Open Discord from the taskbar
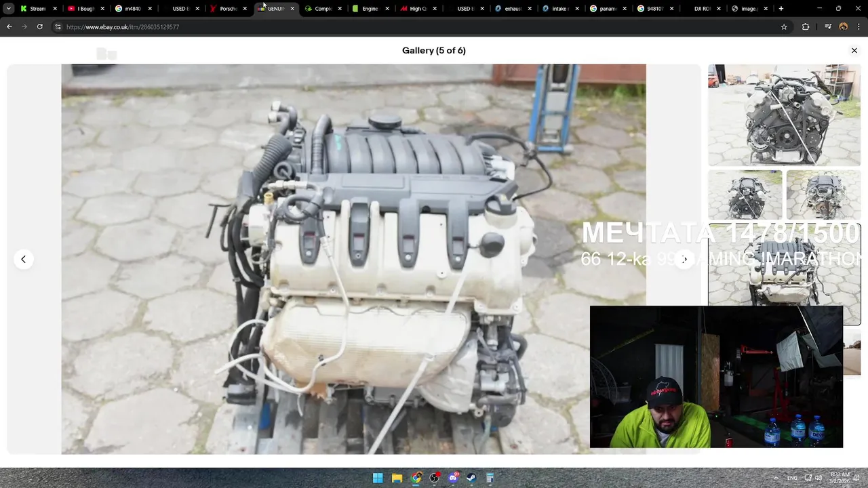This screenshot has height=488, width=868. tap(453, 478)
